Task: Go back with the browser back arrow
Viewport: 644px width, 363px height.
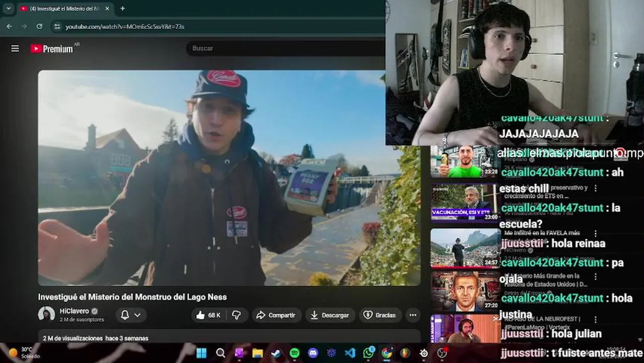Action: [x=9, y=26]
